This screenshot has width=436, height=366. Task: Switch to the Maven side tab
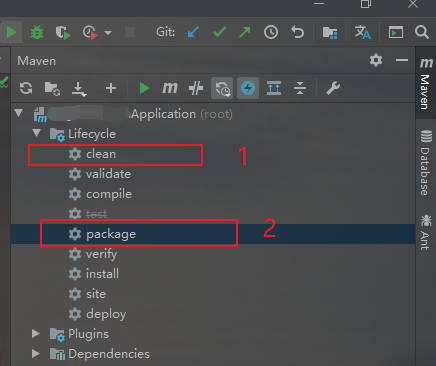point(426,83)
